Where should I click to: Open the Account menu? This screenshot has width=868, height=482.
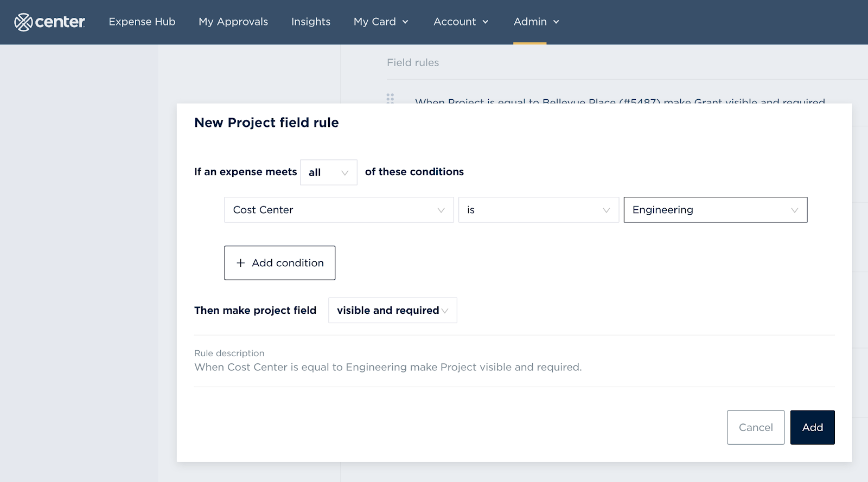pyautogui.click(x=455, y=22)
